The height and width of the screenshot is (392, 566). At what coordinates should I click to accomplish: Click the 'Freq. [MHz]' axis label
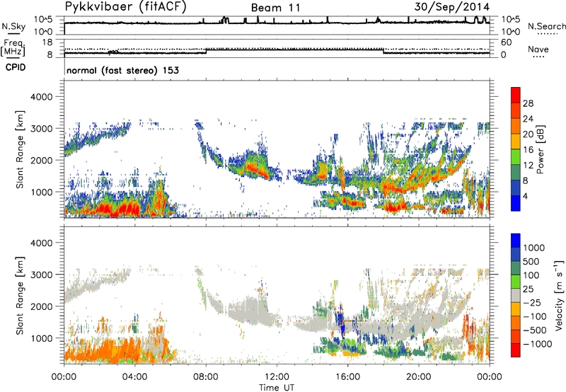tap(13, 47)
